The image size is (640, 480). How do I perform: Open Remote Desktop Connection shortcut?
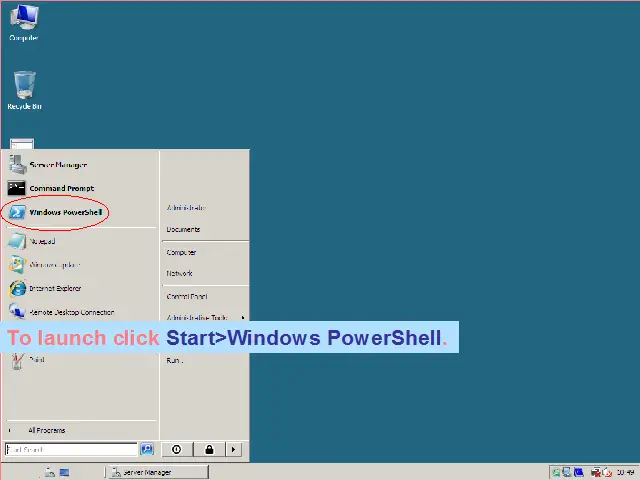[x=61, y=312]
